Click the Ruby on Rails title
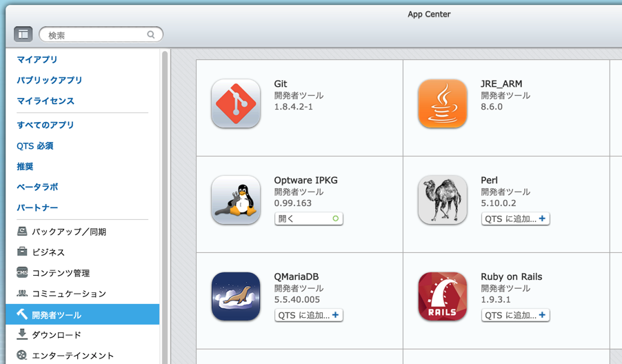 tap(512, 276)
